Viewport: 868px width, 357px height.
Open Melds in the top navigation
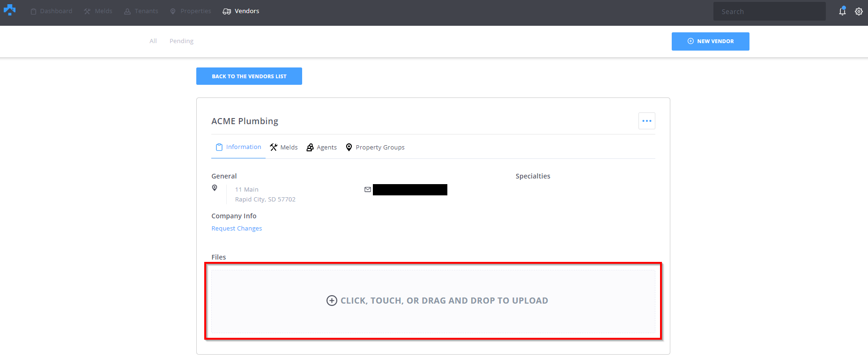coord(98,11)
